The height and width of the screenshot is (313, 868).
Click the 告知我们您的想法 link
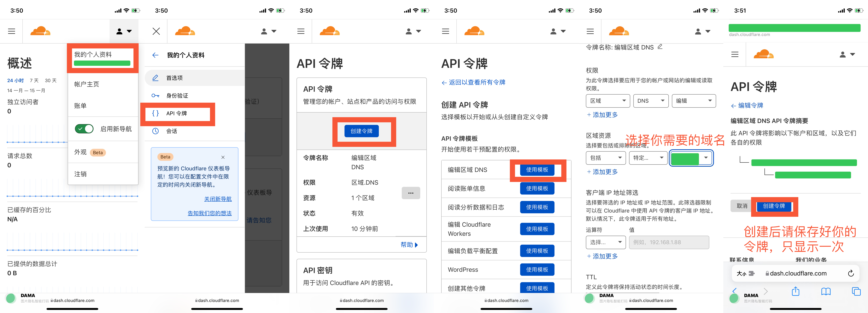(210, 213)
